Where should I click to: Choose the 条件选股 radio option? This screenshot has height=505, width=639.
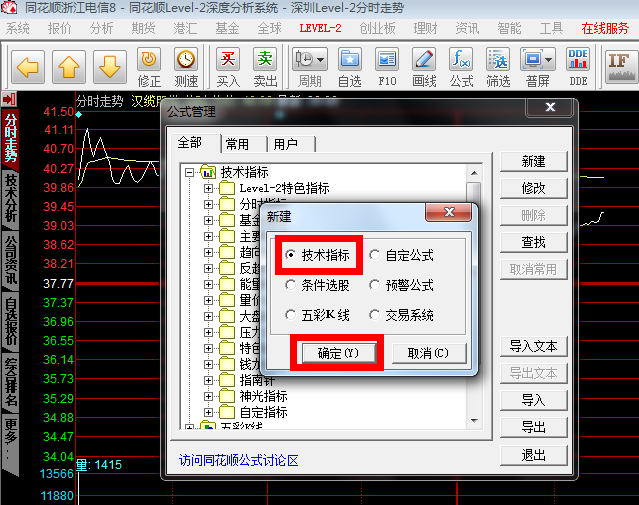pos(291,285)
